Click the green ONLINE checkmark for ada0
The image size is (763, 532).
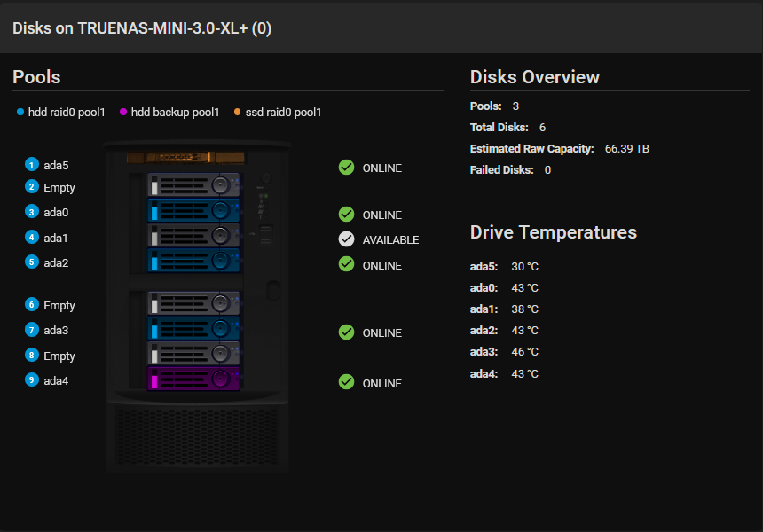click(x=347, y=215)
